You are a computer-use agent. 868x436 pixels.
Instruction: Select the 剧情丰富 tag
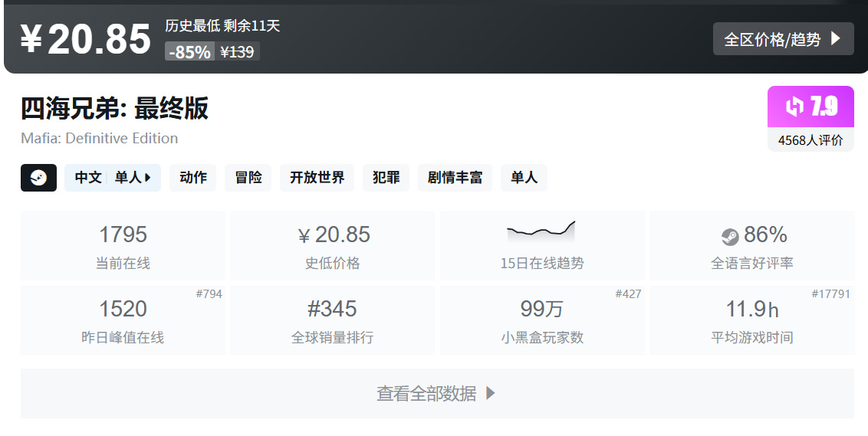coord(455,178)
